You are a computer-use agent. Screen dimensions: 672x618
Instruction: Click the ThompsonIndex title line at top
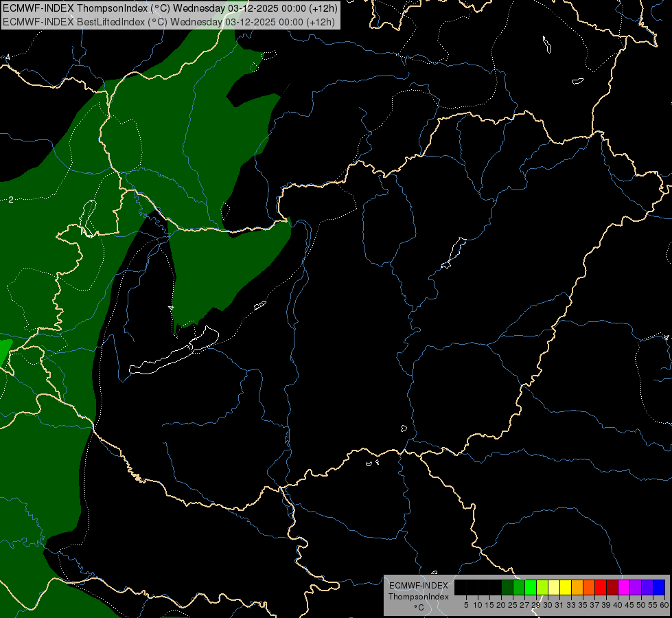click(x=170, y=8)
